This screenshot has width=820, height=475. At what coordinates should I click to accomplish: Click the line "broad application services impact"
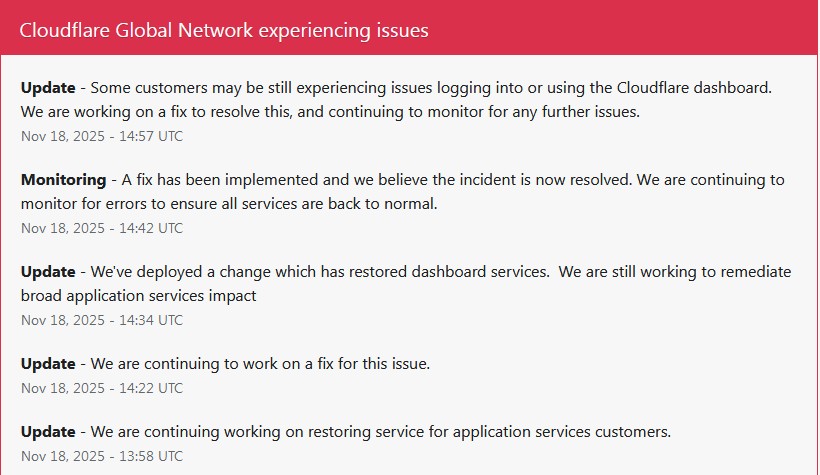tap(139, 296)
